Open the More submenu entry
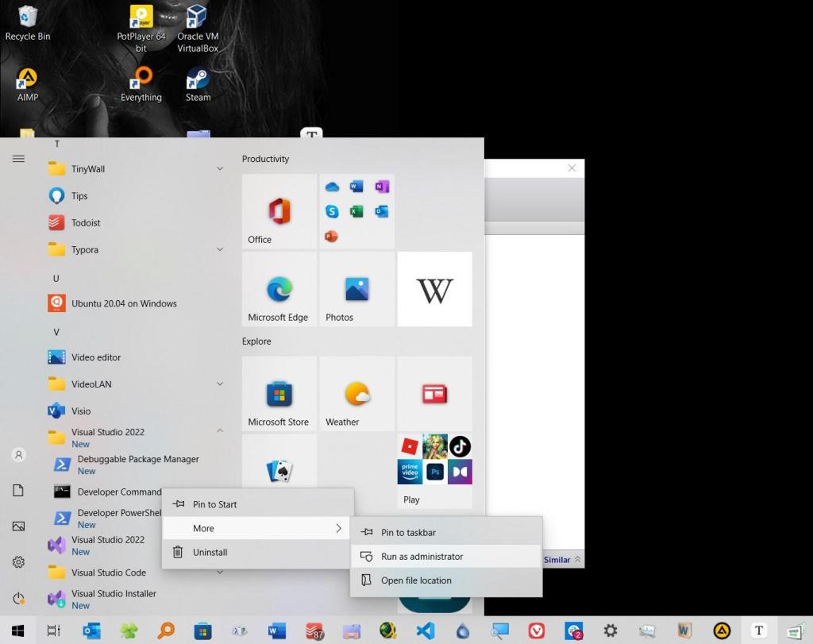 tap(258, 528)
